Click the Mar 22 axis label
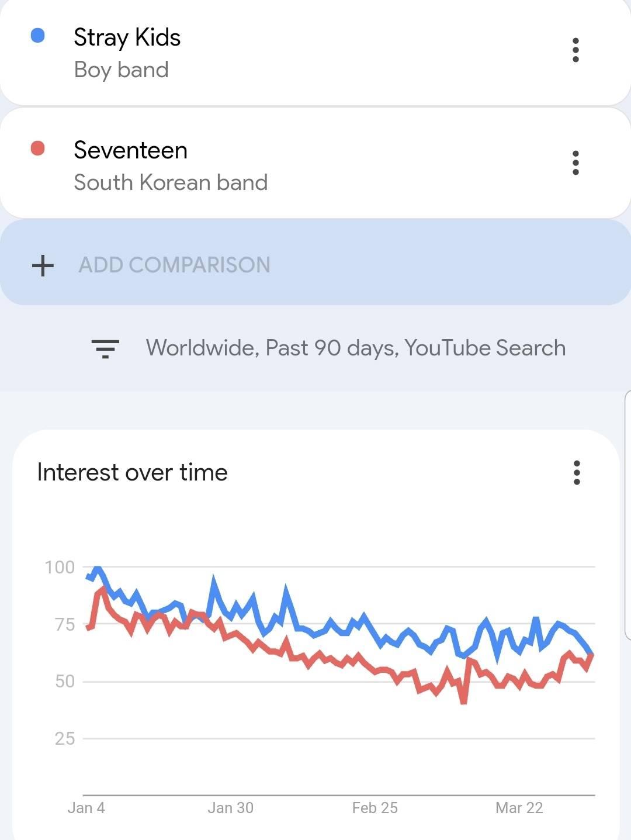This screenshot has height=840, width=631. 519,808
